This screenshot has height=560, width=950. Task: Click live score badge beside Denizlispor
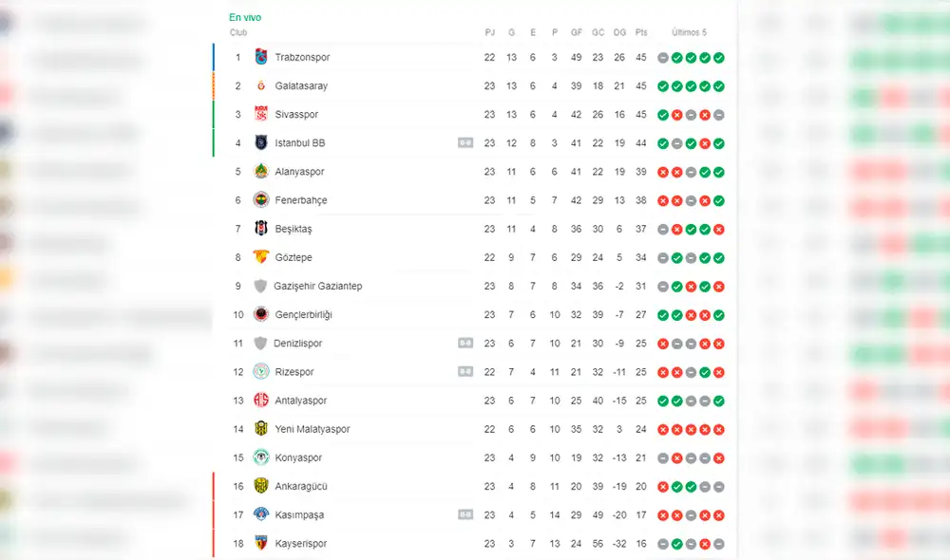point(465,343)
